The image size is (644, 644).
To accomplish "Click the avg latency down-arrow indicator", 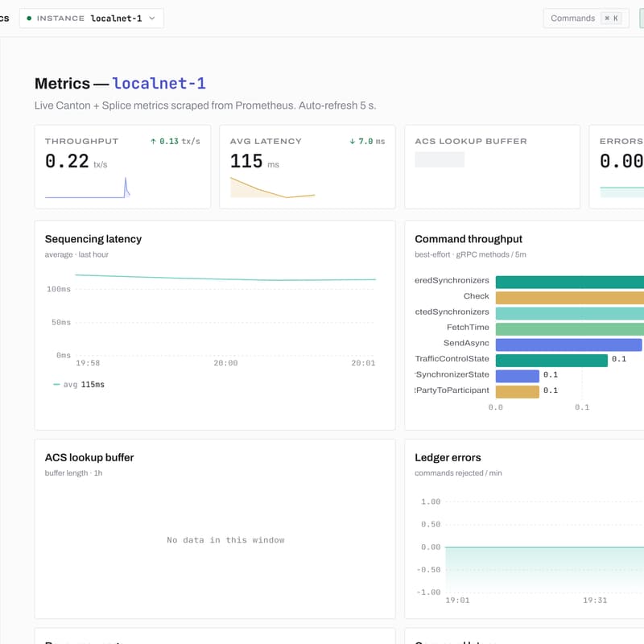I will click(x=352, y=142).
